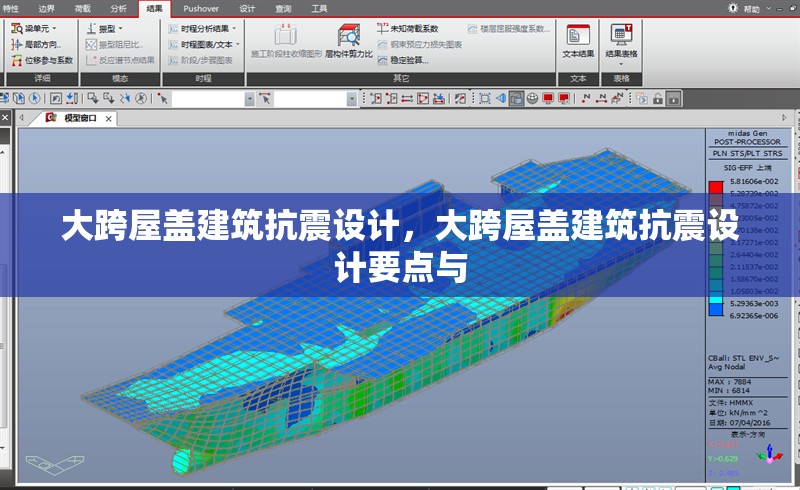The width and height of the screenshot is (800, 490).
Task: Toggle node number display icon
Action: click(x=586, y=99)
